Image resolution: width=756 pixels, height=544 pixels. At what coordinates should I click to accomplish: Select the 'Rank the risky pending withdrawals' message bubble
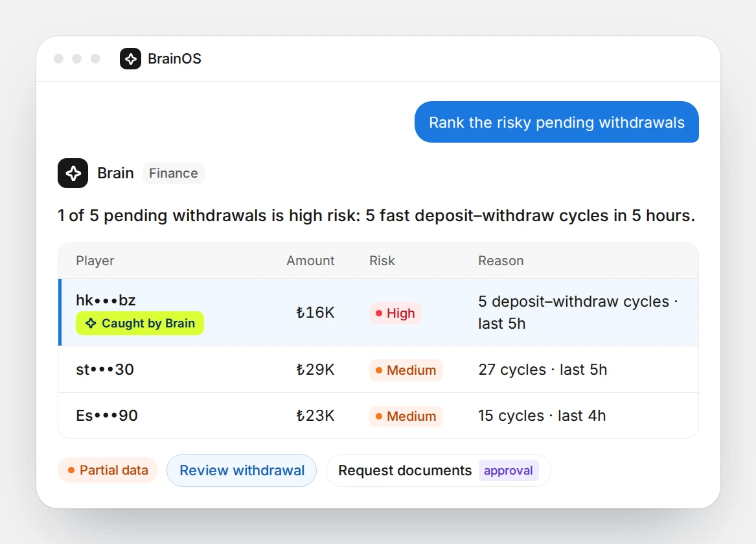pos(556,122)
